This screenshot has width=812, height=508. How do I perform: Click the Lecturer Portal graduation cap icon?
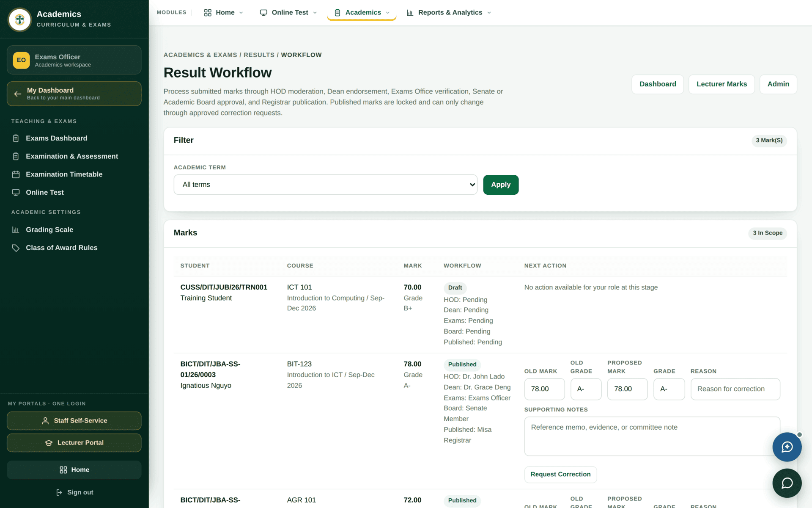click(49, 443)
